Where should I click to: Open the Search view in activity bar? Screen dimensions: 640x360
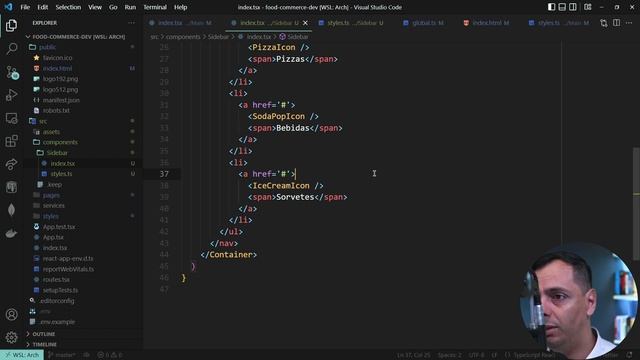(x=11, y=49)
